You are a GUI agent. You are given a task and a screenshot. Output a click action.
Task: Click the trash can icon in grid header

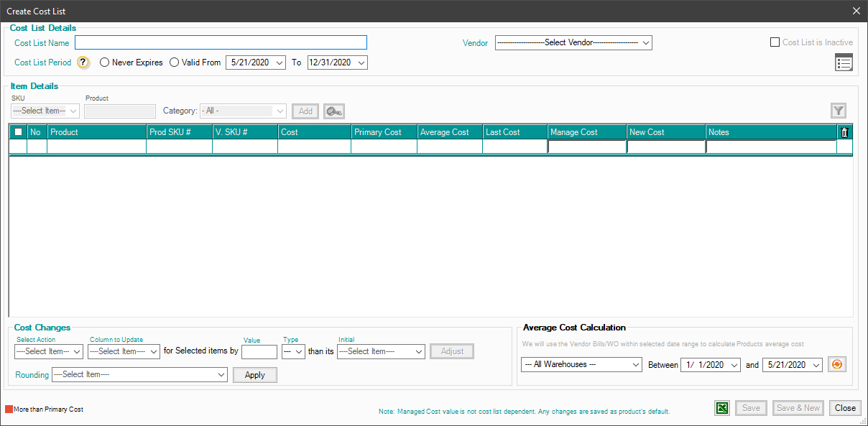pos(844,132)
